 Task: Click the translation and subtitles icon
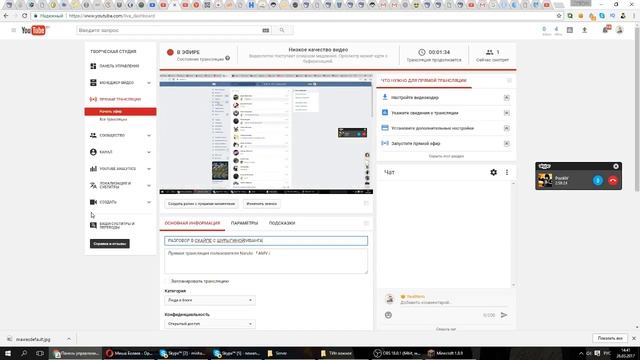[93, 185]
